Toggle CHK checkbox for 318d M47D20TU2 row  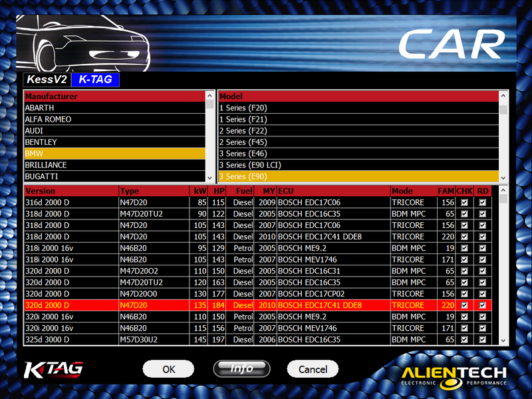464,213
